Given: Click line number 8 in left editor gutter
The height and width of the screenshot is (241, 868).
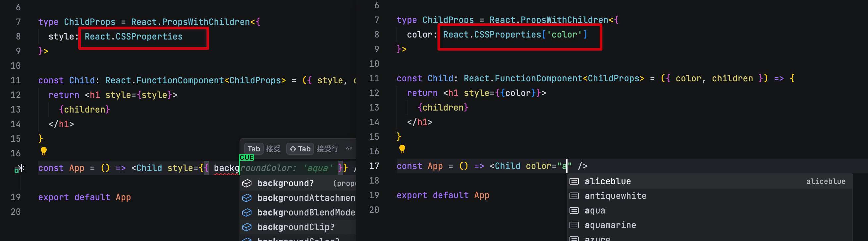Looking at the screenshot, I should point(18,37).
